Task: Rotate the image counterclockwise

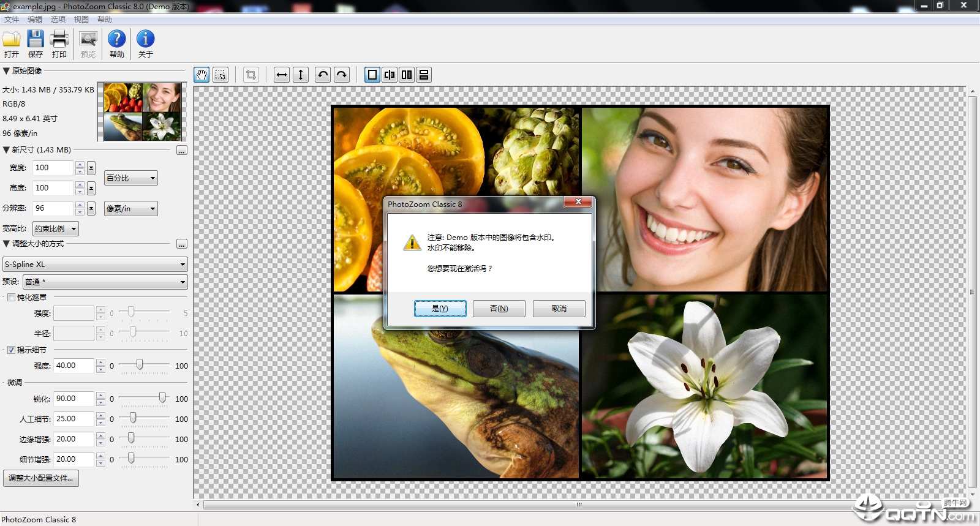Action: (323, 75)
